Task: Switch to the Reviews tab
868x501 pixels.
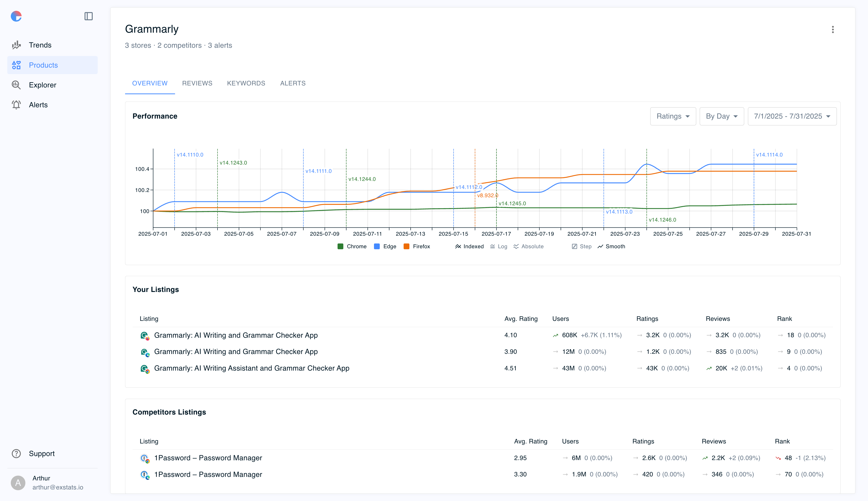Action: (x=197, y=83)
